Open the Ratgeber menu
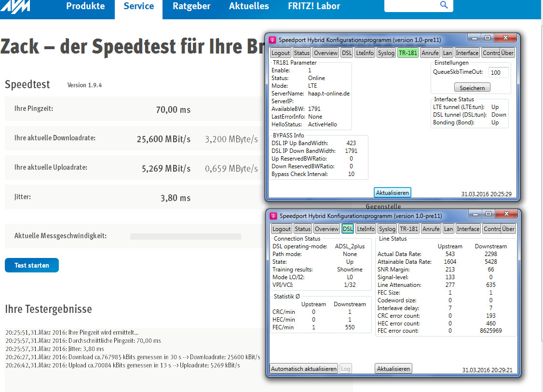543x392 pixels. pos(191,6)
